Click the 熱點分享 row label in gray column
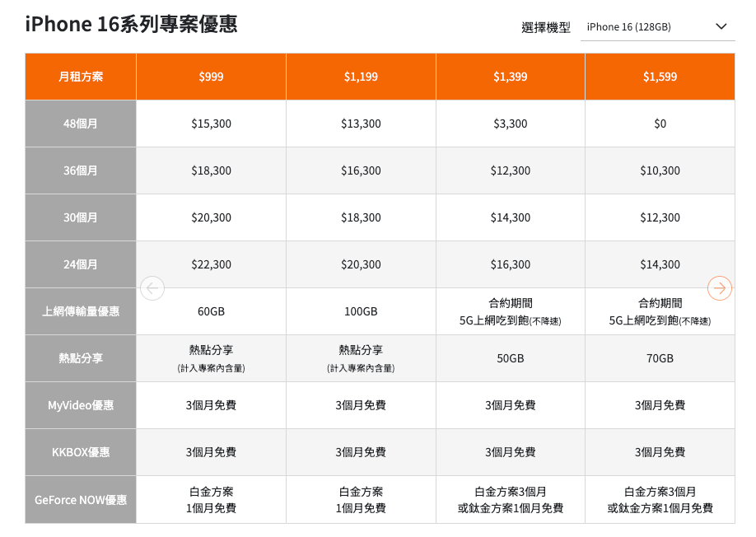This screenshot has height=537, width=756. point(81,358)
